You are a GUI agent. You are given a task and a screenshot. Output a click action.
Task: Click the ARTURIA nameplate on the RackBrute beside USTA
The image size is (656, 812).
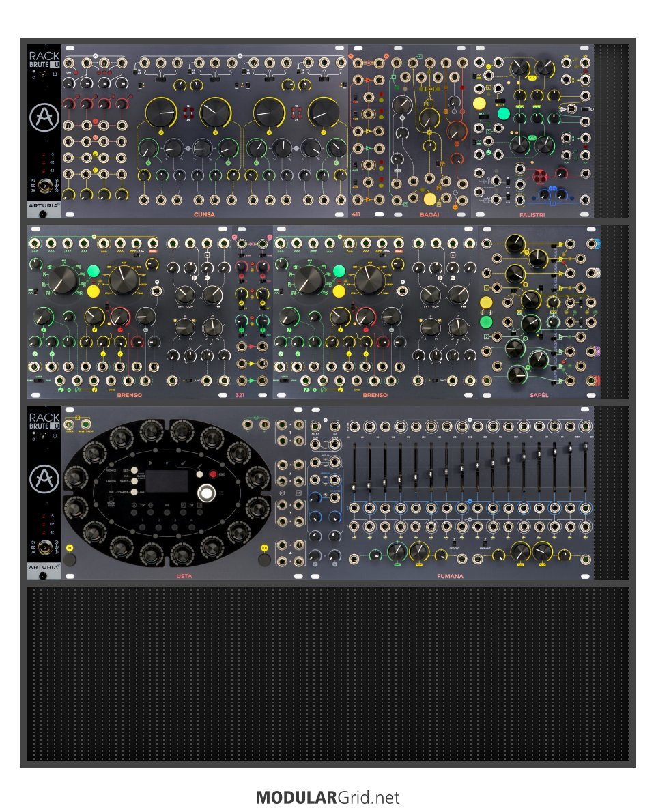pyautogui.click(x=44, y=567)
